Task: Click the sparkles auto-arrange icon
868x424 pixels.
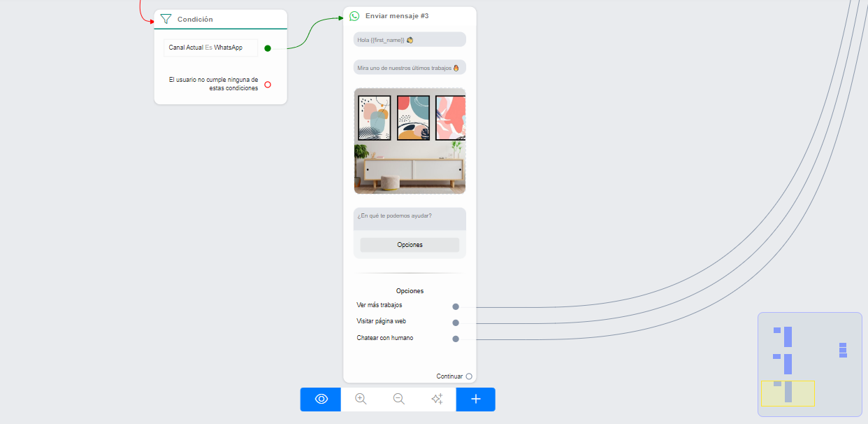Action: 437,399
